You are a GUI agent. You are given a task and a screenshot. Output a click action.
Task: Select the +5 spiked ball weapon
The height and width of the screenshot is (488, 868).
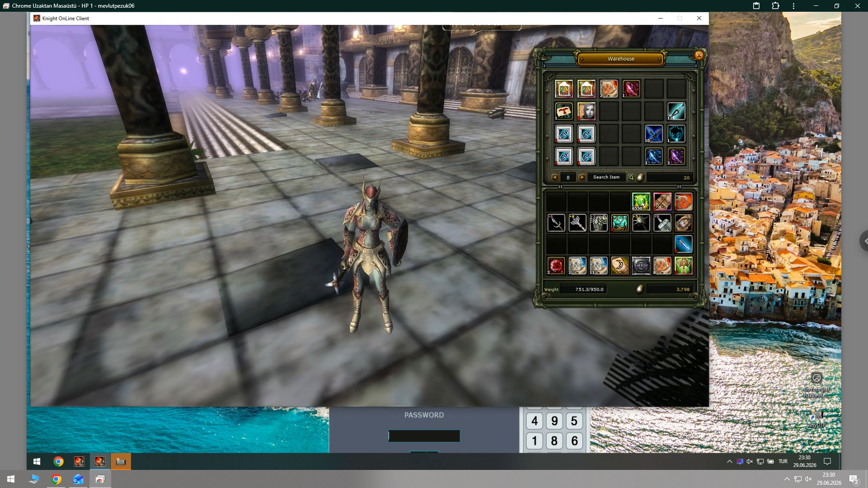pyautogui.click(x=641, y=223)
